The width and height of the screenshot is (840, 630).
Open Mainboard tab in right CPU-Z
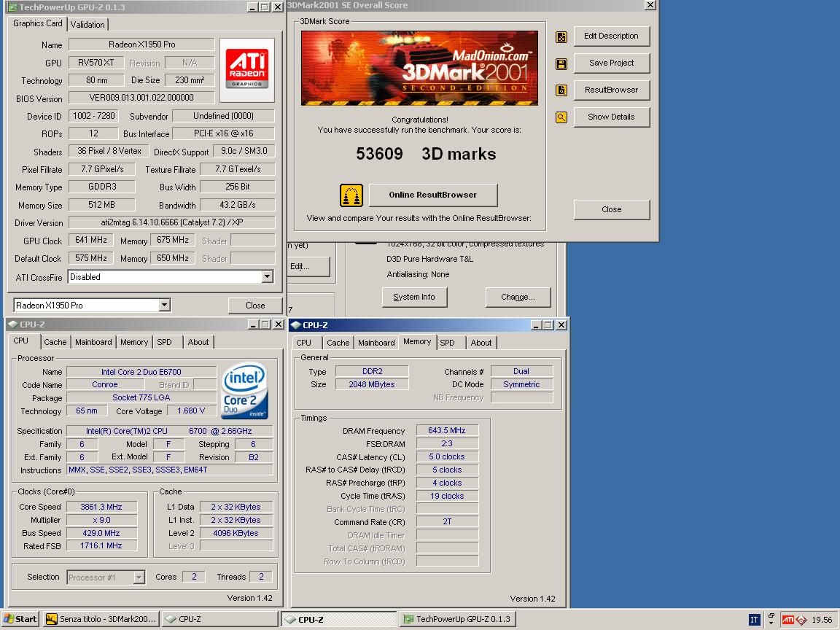[376, 343]
